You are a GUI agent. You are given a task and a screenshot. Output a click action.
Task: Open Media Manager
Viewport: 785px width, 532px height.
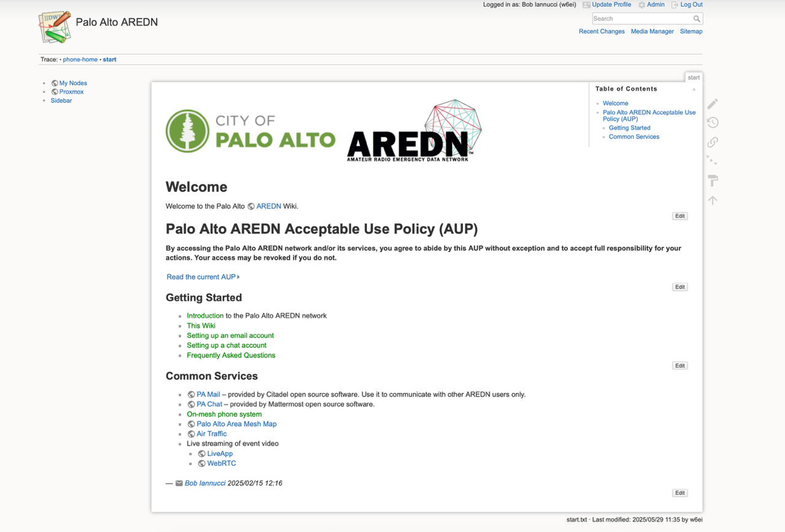pyautogui.click(x=653, y=31)
